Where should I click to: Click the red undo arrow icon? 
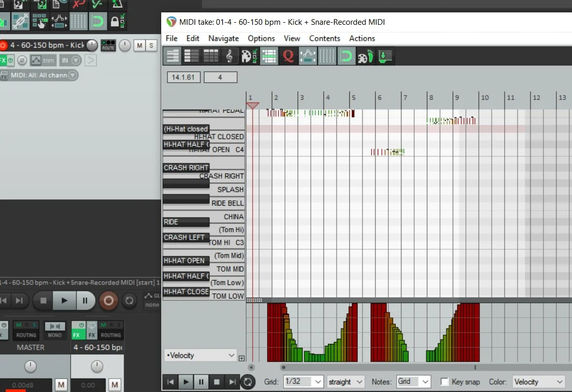click(78, 4)
